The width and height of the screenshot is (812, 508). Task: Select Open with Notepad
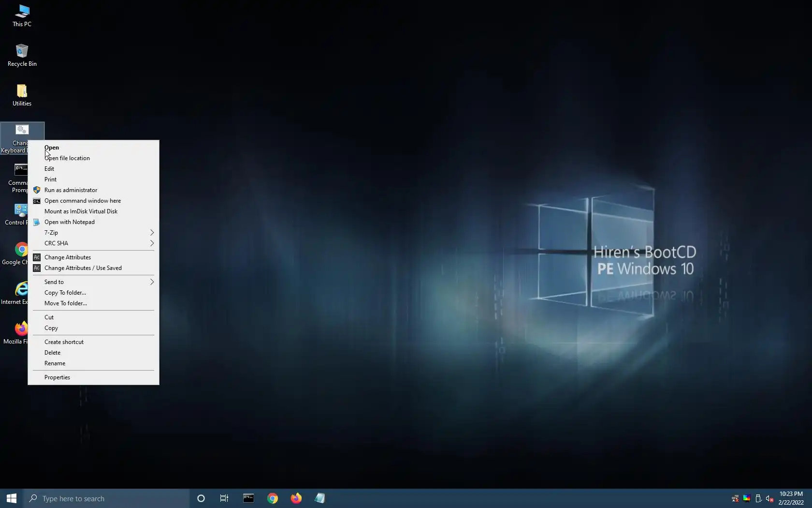93,222
